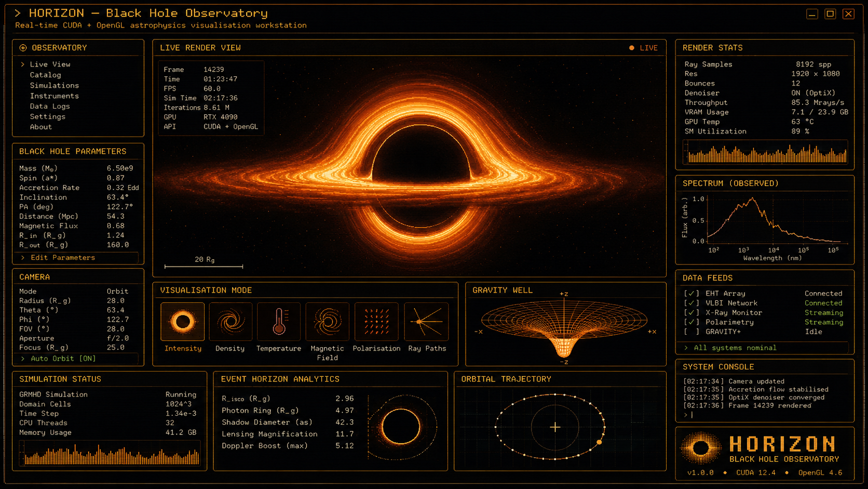Click the Photon Ring value 4.97
This screenshot has width=868, height=489.
(345, 411)
